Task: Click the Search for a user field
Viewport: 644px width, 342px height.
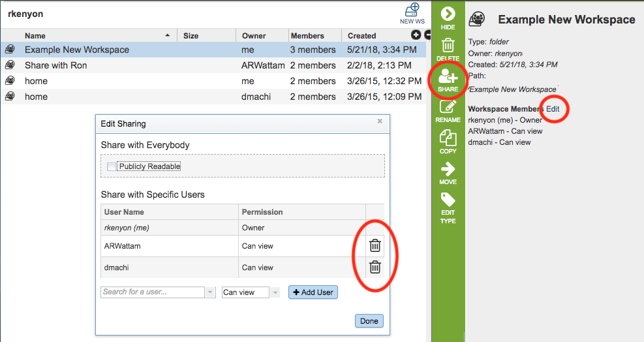Action: click(153, 292)
